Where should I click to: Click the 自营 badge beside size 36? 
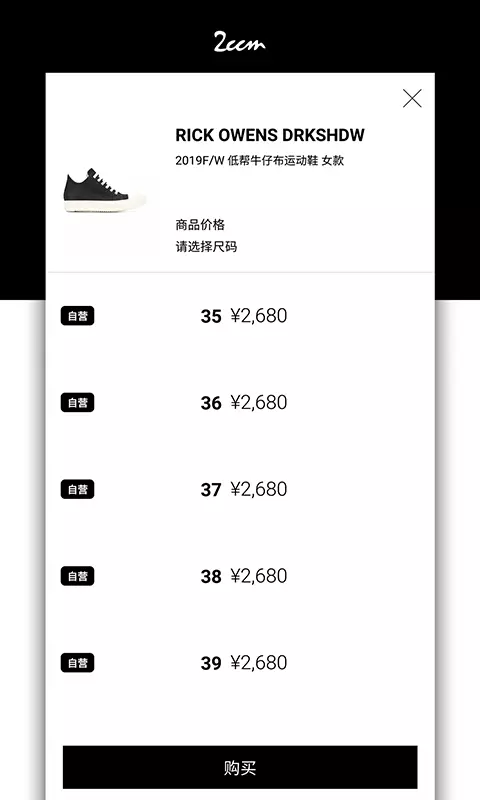tap(78, 403)
